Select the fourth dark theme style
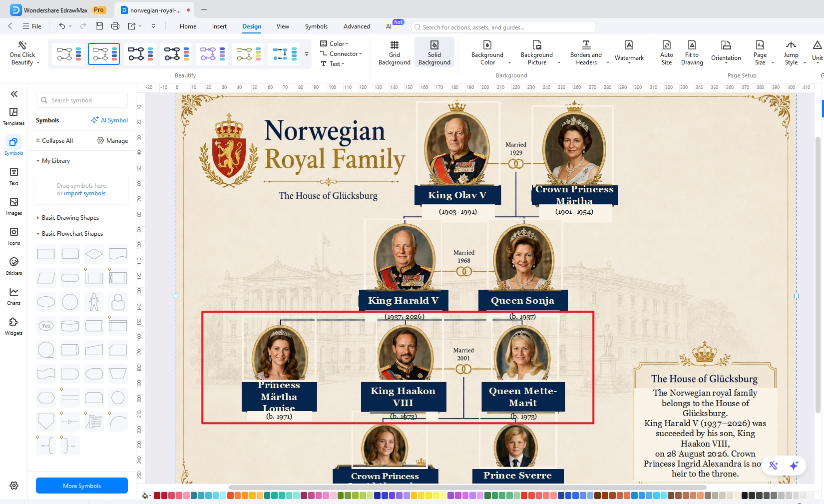The image size is (824, 504). point(177,54)
